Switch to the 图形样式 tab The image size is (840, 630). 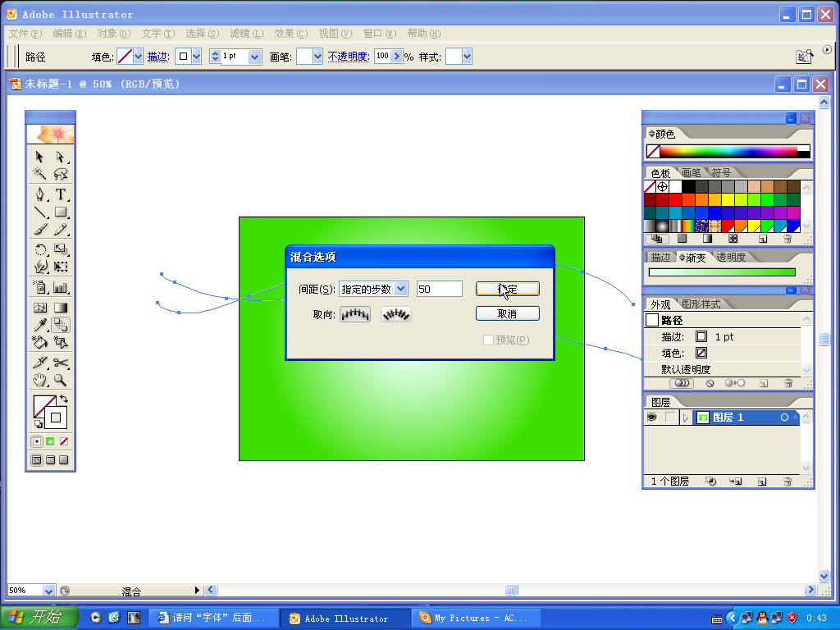tap(701, 304)
